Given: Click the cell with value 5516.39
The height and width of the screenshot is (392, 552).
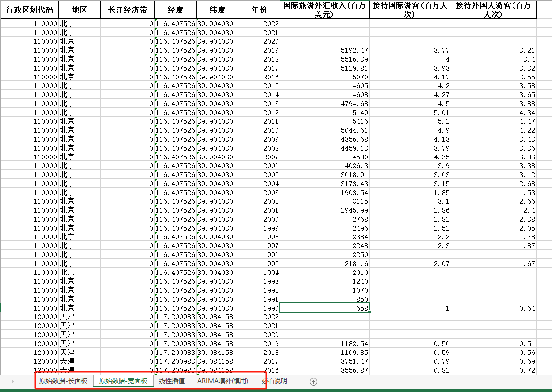Looking at the screenshot, I should [325, 59].
